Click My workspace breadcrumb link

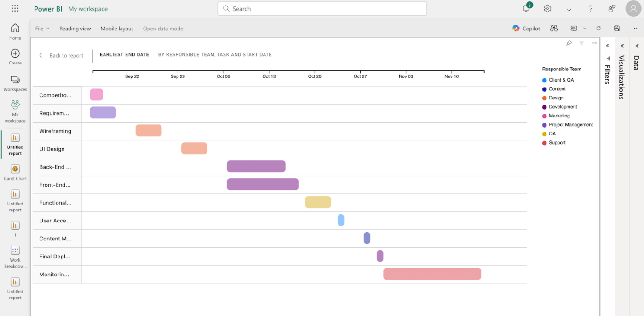(x=88, y=9)
